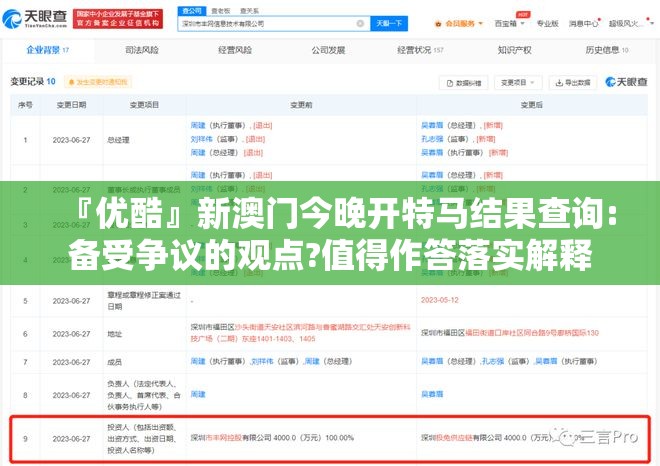Open the 会员服务 dropdown menu
Image resolution: width=660 pixels, height=466 pixels.
pyautogui.click(x=459, y=24)
